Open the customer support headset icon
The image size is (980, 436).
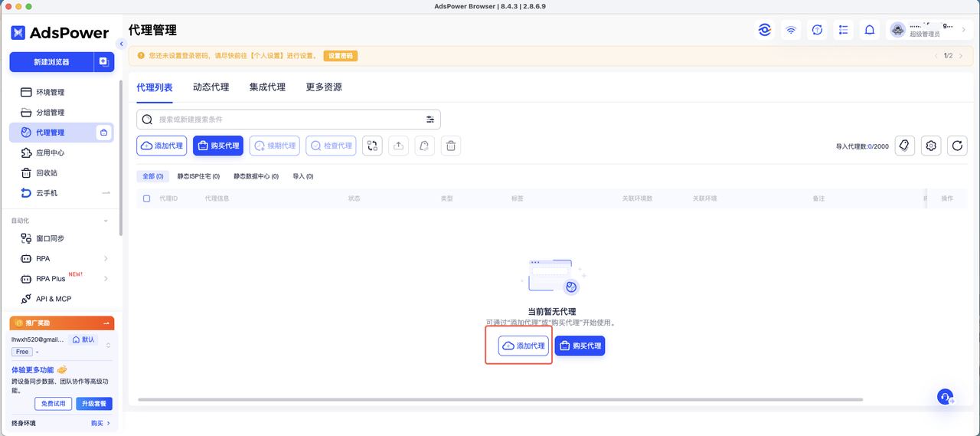[946, 397]
